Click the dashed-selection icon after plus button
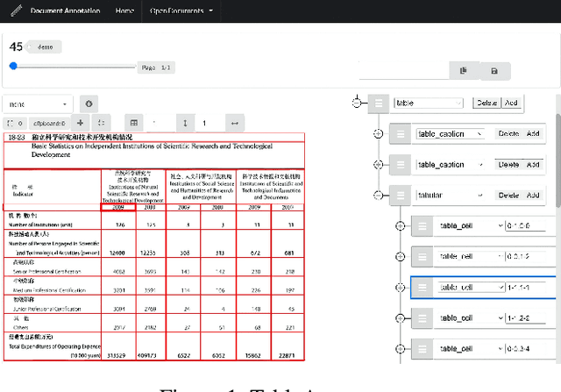Image resolution: width=561 pixels, height=392 pixels. (102, 124)
